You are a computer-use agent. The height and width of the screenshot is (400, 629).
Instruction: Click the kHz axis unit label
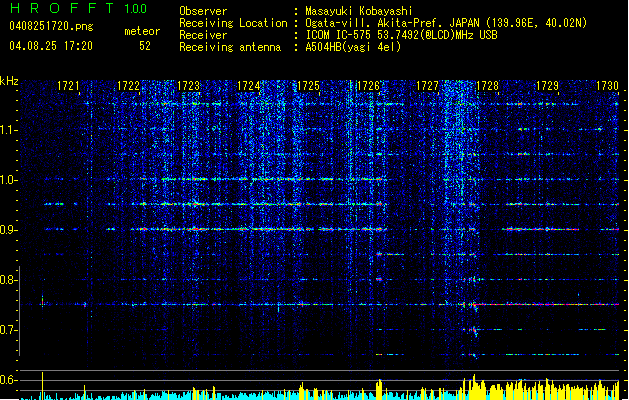click(9, 81)
